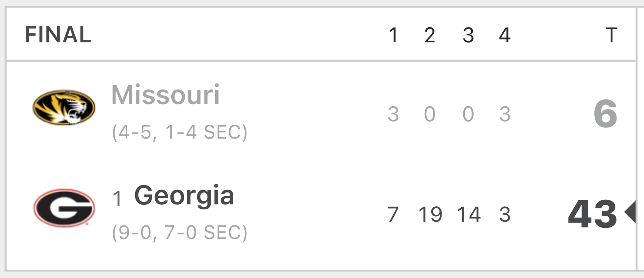Click Missouri's record (4-5, 1-4 SEC)
Image resolution: width=644 pixels, height=278 pixels.
(x=179, y=132)
